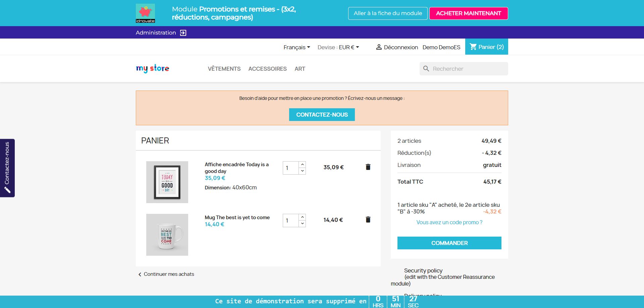Click the my store logo
The height and width of the screenshot is (308, 644).
[153, 68]
